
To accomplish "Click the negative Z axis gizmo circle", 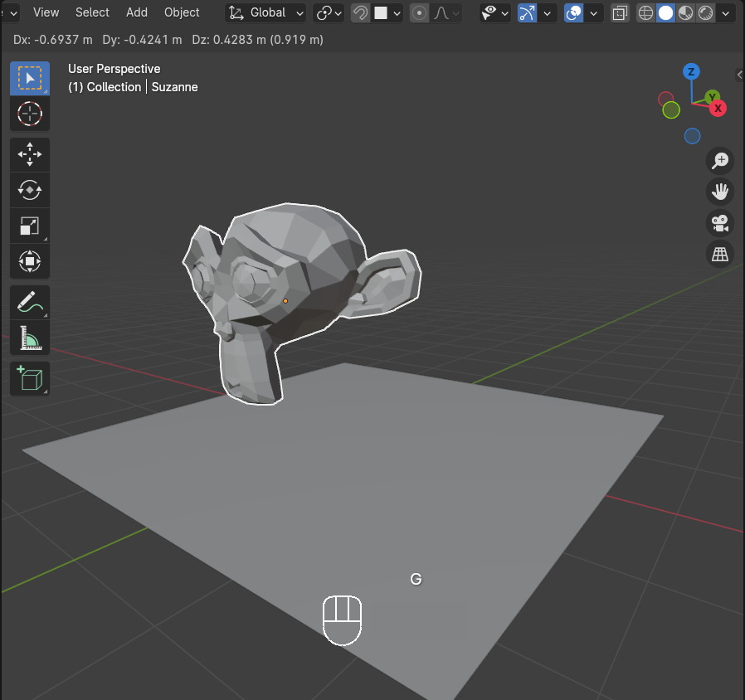I will [x=692, y=136].
